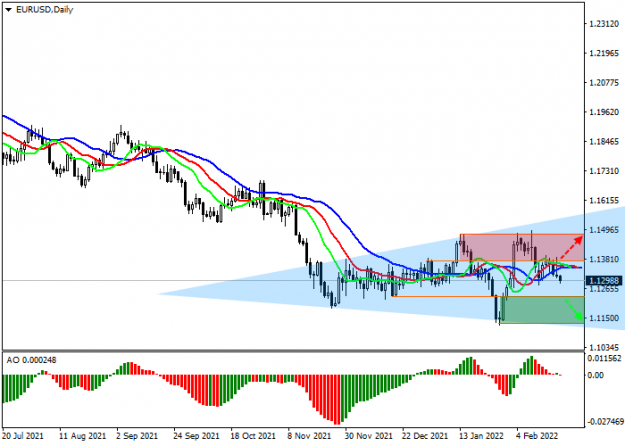Click price level 1.14965 on axis
The width and height of the screenshot is (625, 446).
coord(604,230)
